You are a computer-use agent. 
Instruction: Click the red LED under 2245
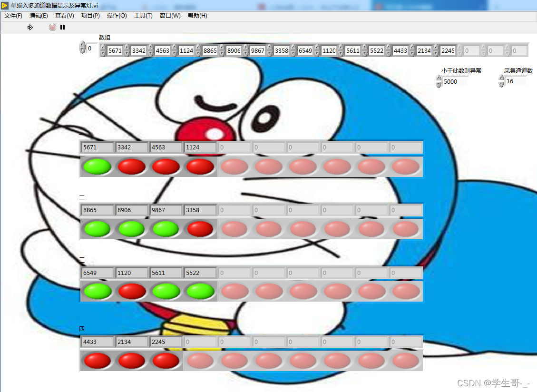[x=166, y=361]
